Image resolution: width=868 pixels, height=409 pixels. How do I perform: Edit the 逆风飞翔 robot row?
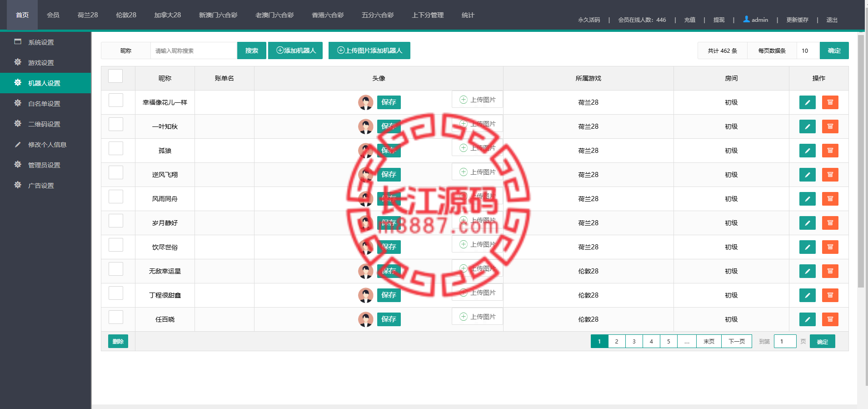coord(807,175)
